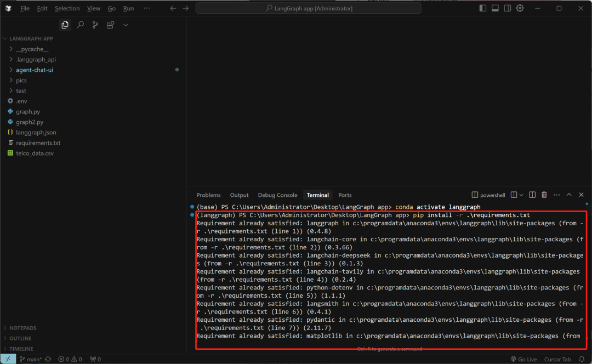Open the Extensions view icon
Image resolution: width=592 pixels, height=364 pixels.
pyautogui.click(x=110, y=25)
